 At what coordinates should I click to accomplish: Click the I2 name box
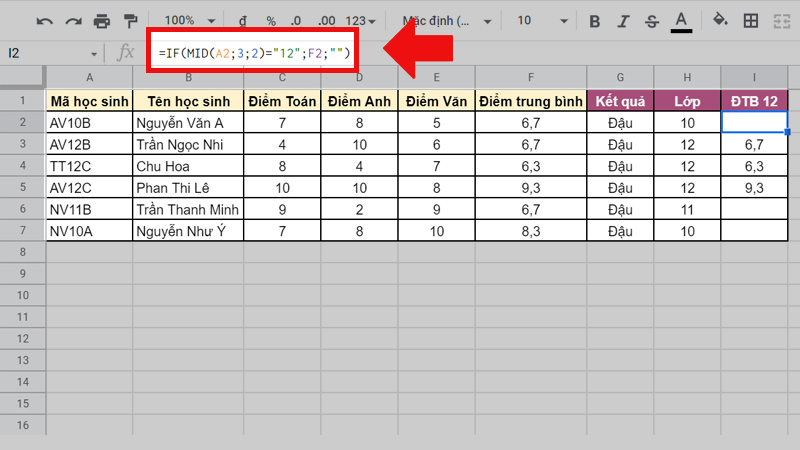pyautogui.click(x=46, y=53)
